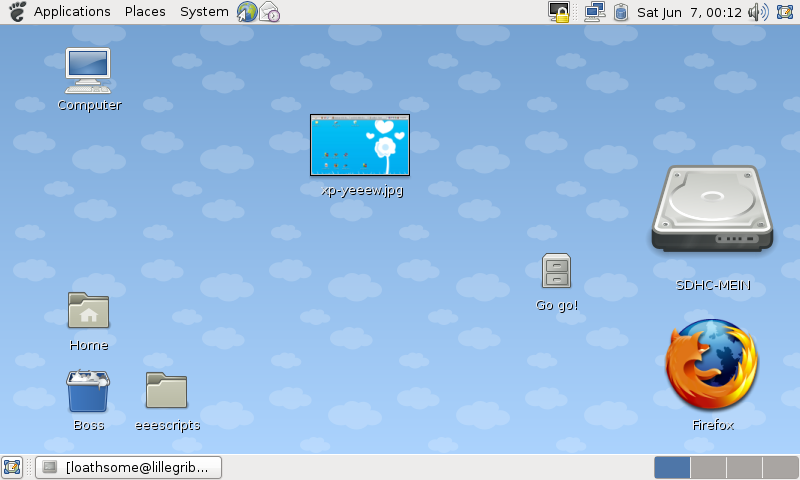Switch to the loathsome@lillegrib terminal window
Screen dimensions: 800x480
click(129, 467)
